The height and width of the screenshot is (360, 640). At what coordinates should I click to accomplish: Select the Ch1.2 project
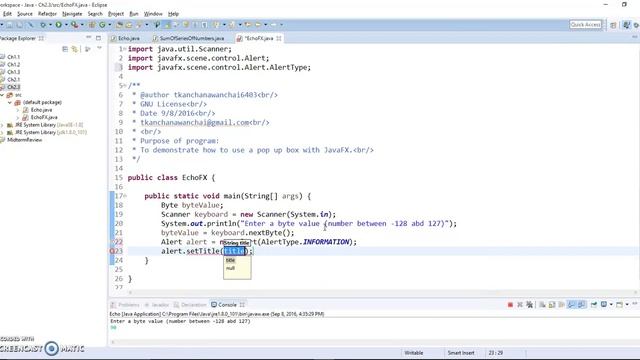13,64
